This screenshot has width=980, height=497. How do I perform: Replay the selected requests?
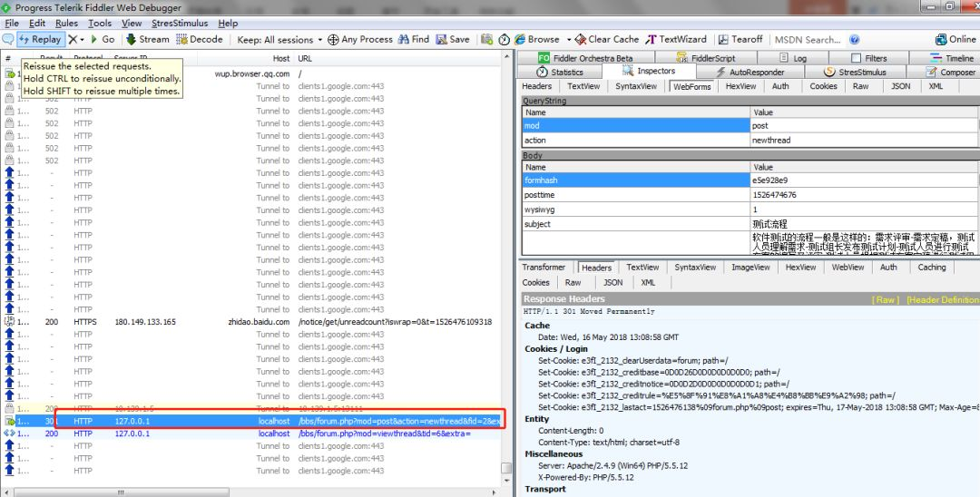click(x=41, y=39)
